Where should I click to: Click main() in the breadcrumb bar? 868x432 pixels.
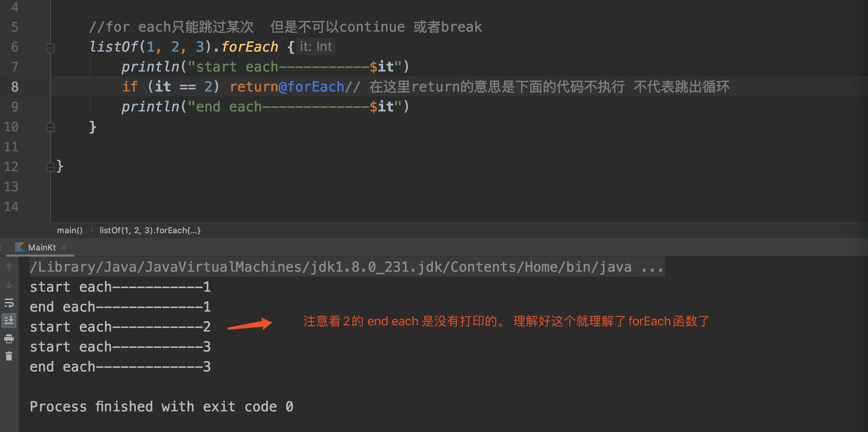click(x=70, y=230)
